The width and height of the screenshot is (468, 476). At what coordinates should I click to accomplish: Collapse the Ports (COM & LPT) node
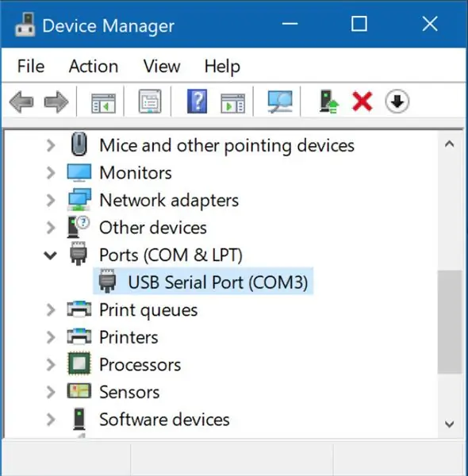(x=51, y=255)
